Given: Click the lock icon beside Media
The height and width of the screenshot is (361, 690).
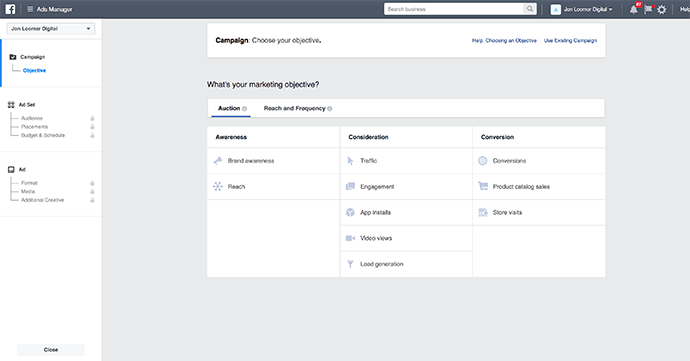Looking at the screenshot, I should pos(92,192).
